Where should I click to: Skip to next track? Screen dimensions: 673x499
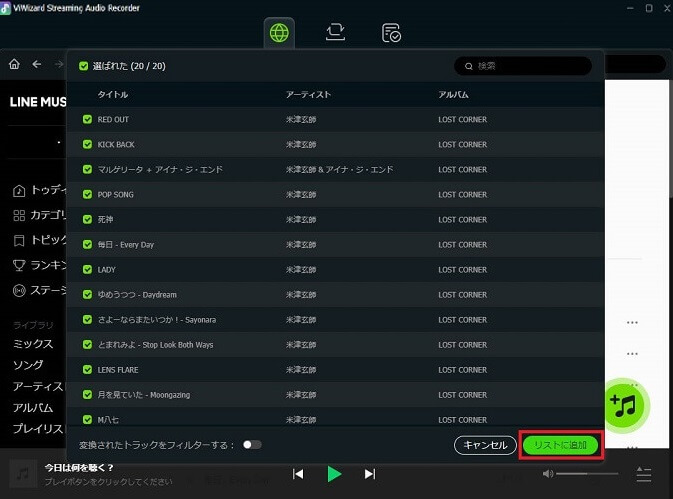point(370,474)
